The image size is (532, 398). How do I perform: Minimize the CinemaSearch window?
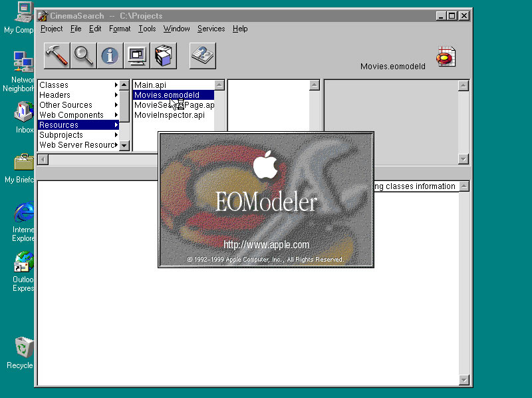[x=441, y=16]
